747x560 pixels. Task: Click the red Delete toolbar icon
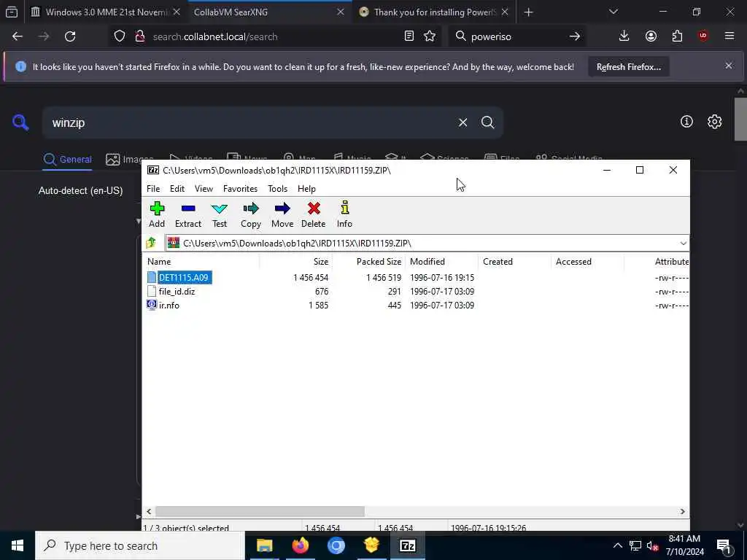coord(314,214)
